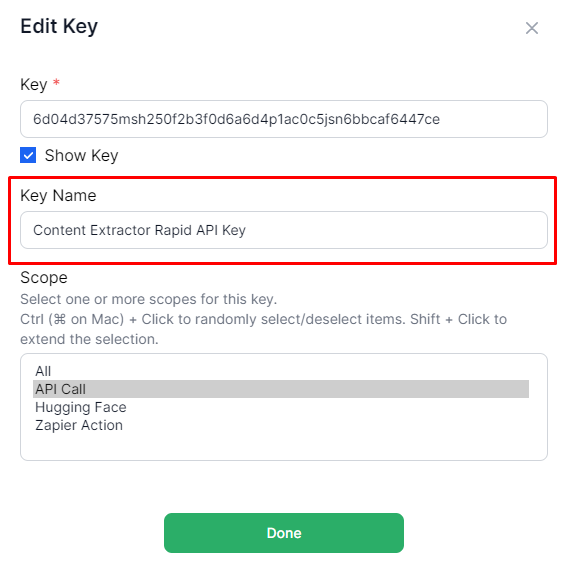566x570 pixels.
Task: Close the Edit Key dialog
Action: pyautogui.click(x=531, y=28)
